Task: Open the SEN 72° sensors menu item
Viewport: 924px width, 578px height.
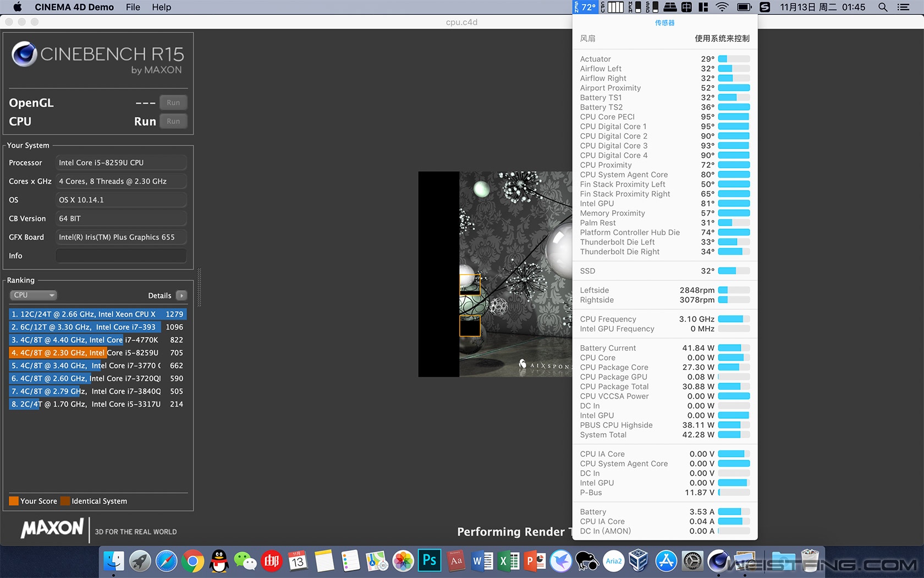Action: [585, 7]
